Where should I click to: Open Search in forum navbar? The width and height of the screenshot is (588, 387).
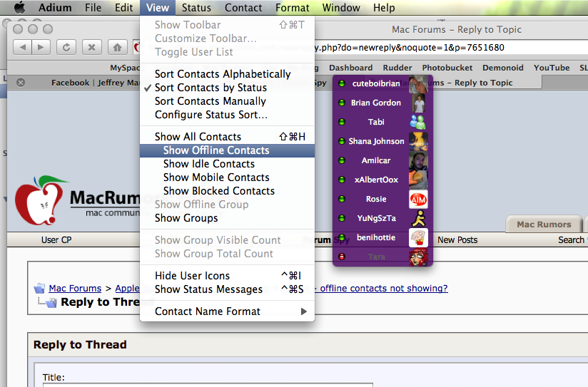pos(571,239)
